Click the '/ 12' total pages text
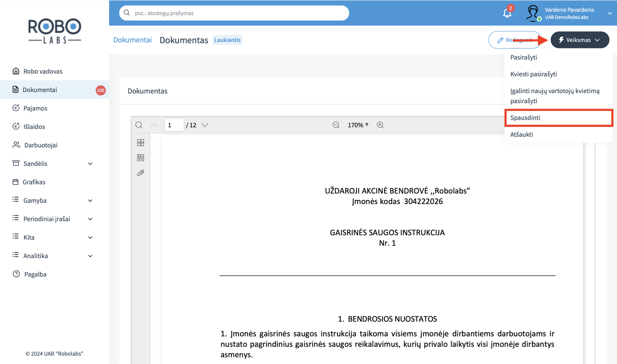Viewport: 617px width, 364px height. coord(191,125)
